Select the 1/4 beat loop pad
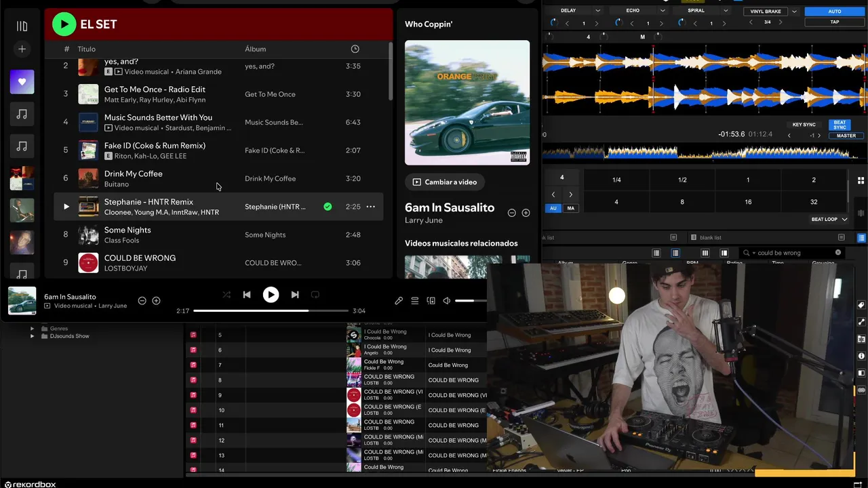868x488 pixels. tap(616, 180)
